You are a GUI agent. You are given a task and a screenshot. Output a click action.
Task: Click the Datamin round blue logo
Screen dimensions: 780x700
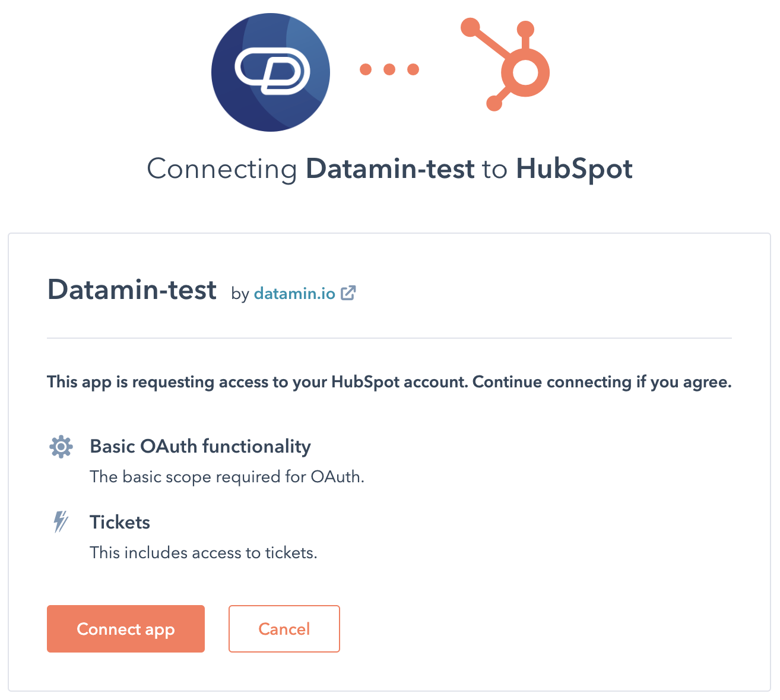click(271, 72)
